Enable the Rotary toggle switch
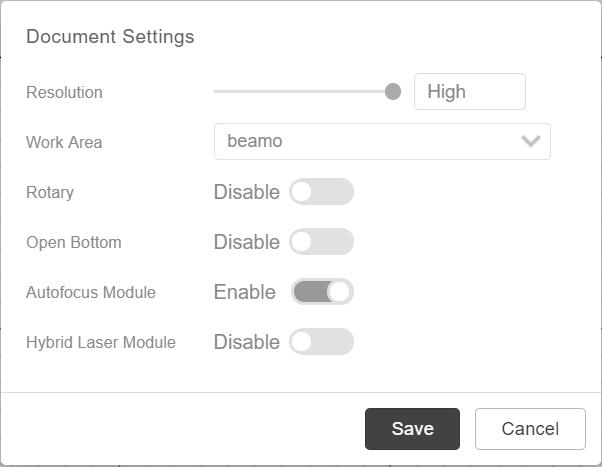The image size is (602, 467). click(321, 192)
